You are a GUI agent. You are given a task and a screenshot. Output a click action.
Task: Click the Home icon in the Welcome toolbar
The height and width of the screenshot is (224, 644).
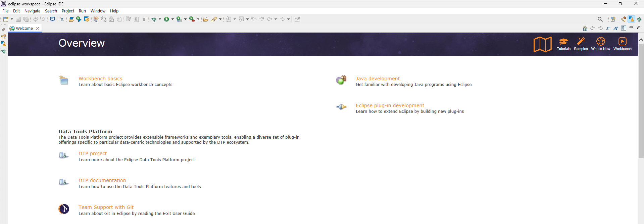point(585,28)
